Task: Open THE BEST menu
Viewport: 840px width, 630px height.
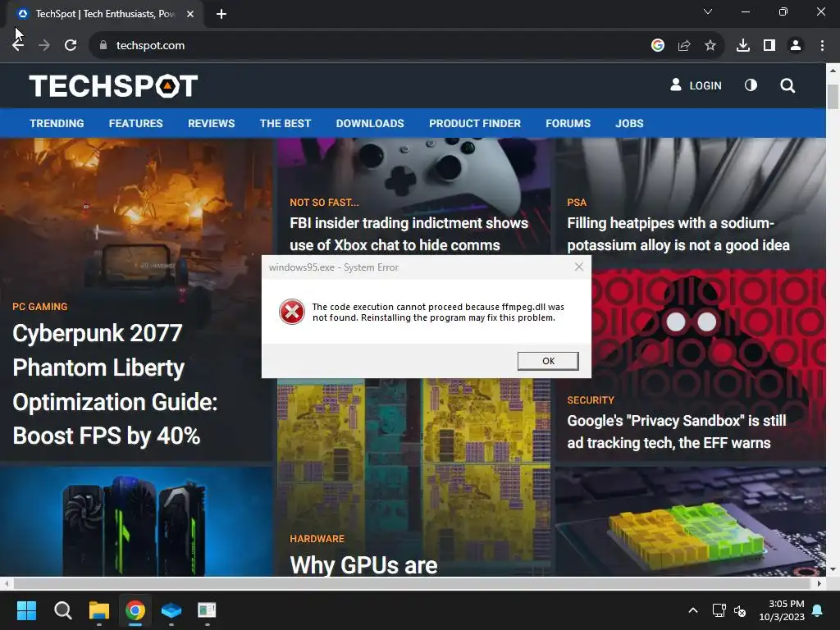Action: pyautogui.click(x=285, y=123)
